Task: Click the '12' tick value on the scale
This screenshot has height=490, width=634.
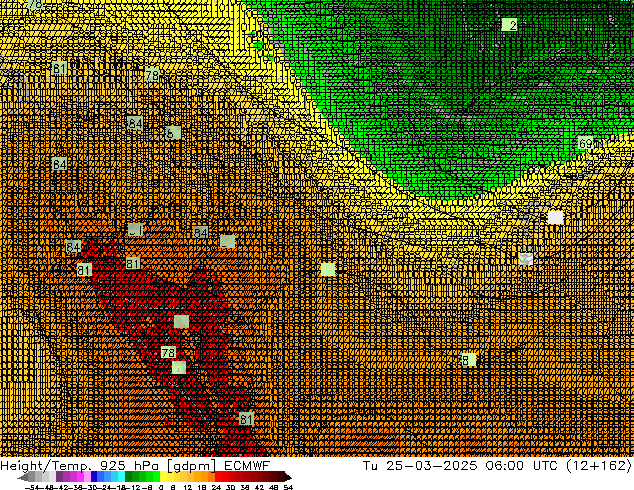Action: pos(188,487)
